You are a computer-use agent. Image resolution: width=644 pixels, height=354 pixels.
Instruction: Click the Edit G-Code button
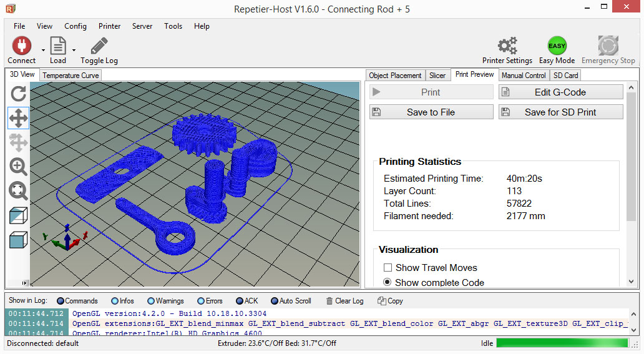click(x=560, y=92)
